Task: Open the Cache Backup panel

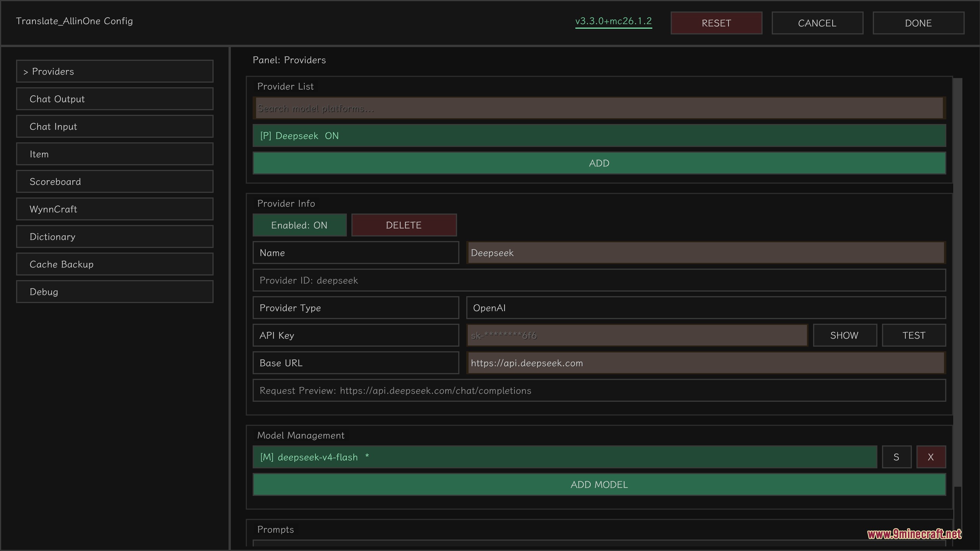Action: coord(114,264)
